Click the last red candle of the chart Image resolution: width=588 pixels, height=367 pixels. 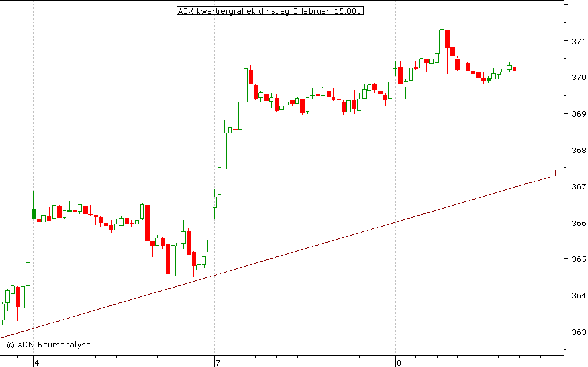pyautogui.click(x=515, y=68)
